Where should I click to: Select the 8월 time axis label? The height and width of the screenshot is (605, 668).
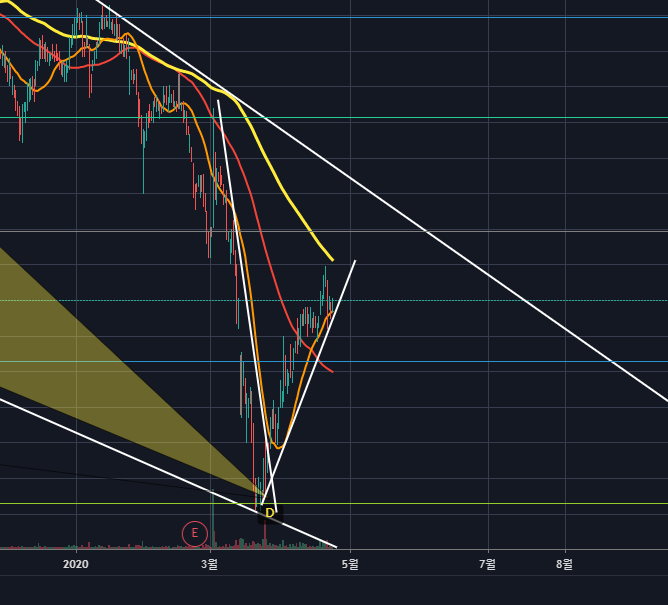pyautogui.click(x=564, y=564)
